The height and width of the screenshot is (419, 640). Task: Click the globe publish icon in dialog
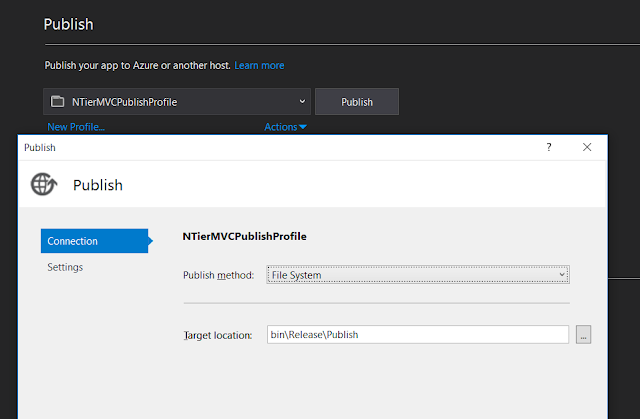coord(44,184)
